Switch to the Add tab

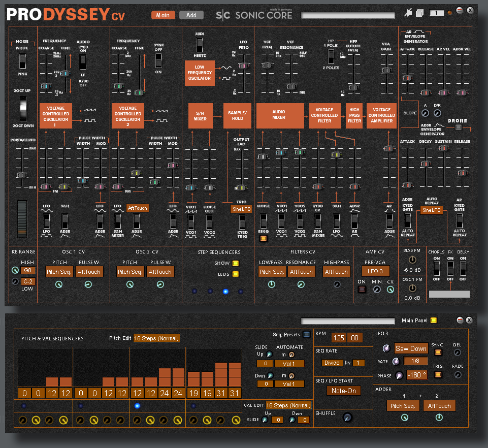point(191,15)
